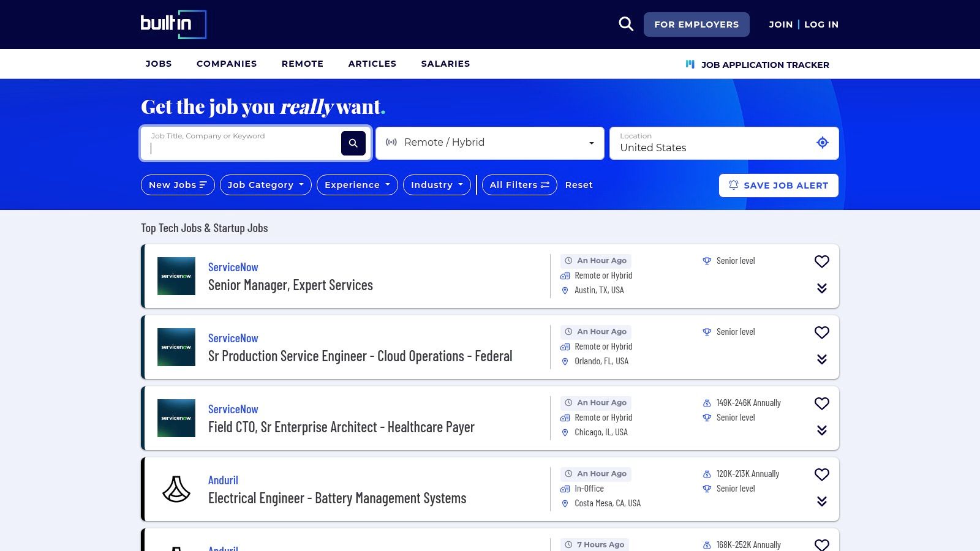Open the Companies nav item
The height and width of the screenshot is (551, 980).
coord(227,64)
